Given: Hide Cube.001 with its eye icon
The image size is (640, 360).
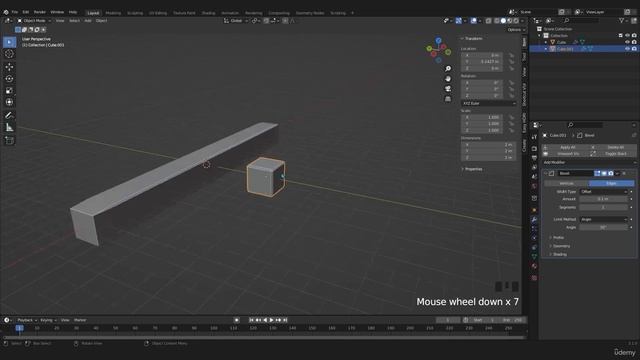Looking at the screenshot, I should point(627,49).
